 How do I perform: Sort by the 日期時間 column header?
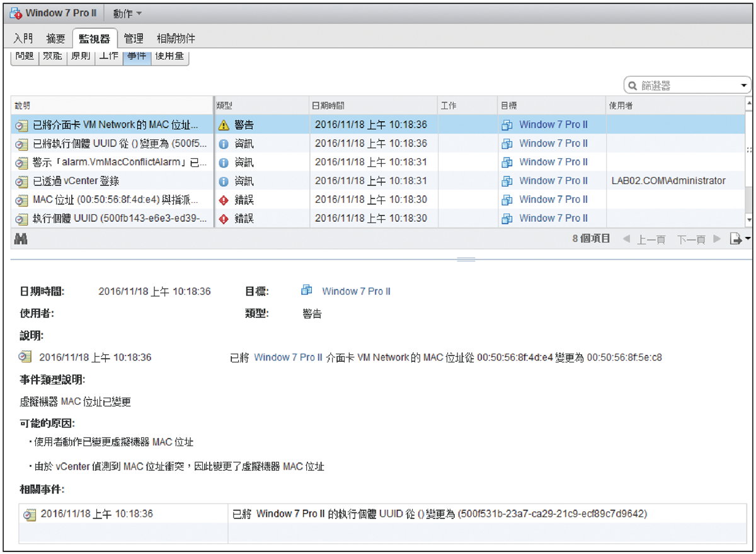pos(373,105)
